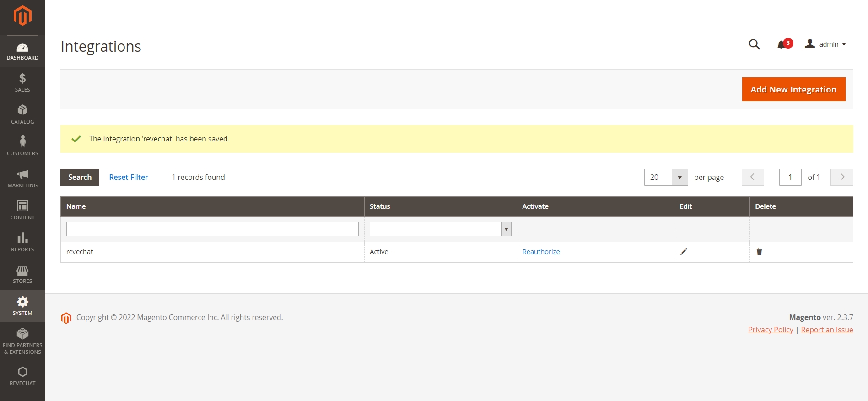Viewport: 868px width, 401px height.
Task: Click the Reset Filter link
Action: coord(129,178)
